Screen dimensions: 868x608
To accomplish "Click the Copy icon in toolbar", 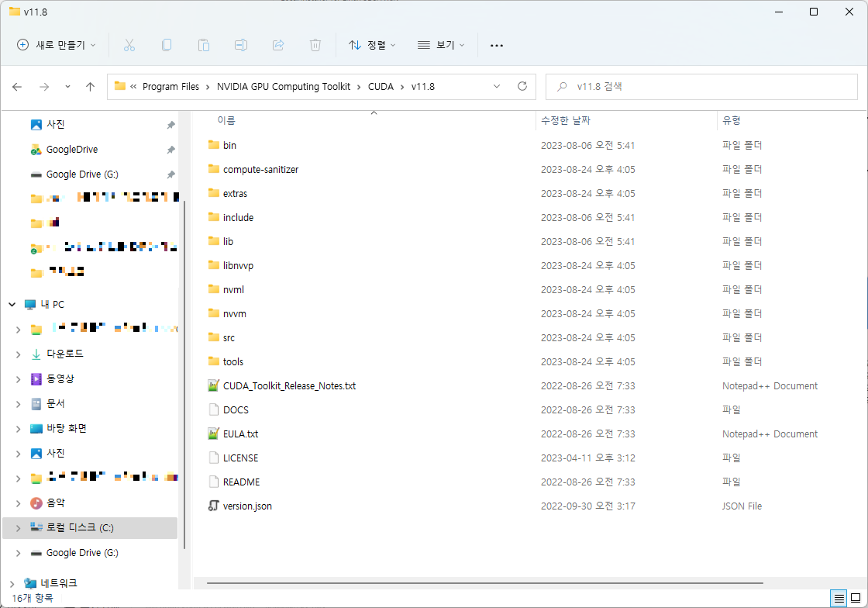I will [166, 45].
